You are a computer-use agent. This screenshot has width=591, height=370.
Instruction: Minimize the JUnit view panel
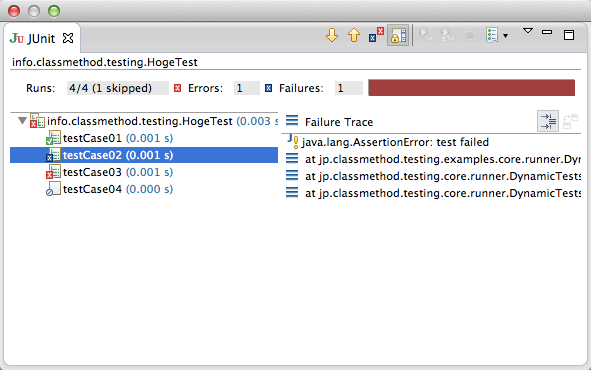tap(547, 32)
